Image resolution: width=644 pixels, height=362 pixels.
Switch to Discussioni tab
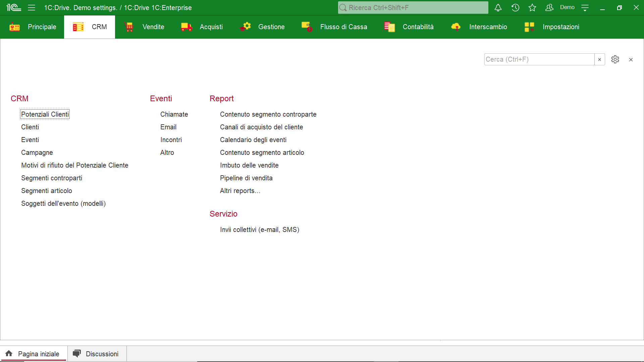tap(97, 354)
